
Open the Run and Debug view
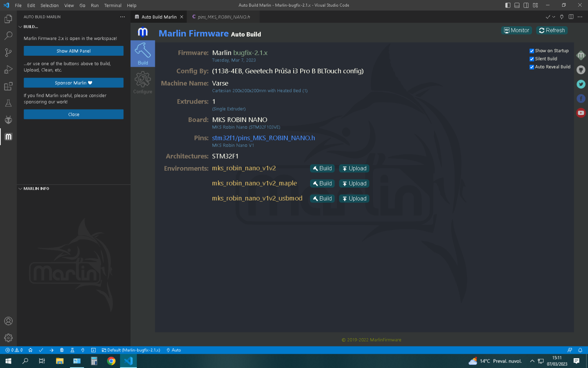click(8, 69)
